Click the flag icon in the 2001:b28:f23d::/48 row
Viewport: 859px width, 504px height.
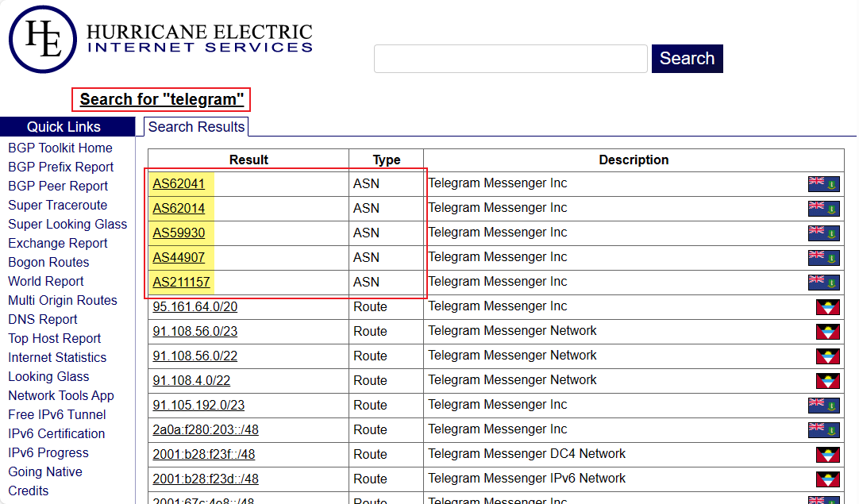[x=827, y=479]
